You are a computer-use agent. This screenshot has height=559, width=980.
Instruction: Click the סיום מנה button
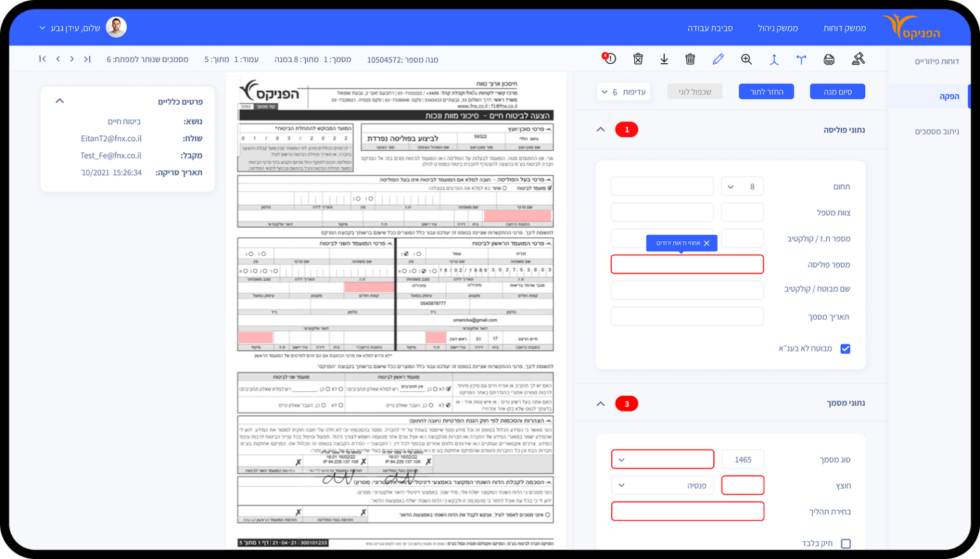[x=837, y=92]
